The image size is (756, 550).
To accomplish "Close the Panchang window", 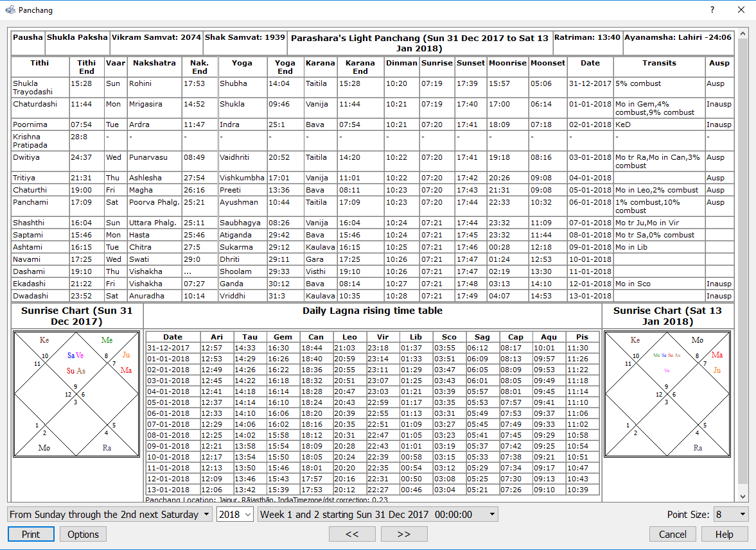I will [741, 10].
